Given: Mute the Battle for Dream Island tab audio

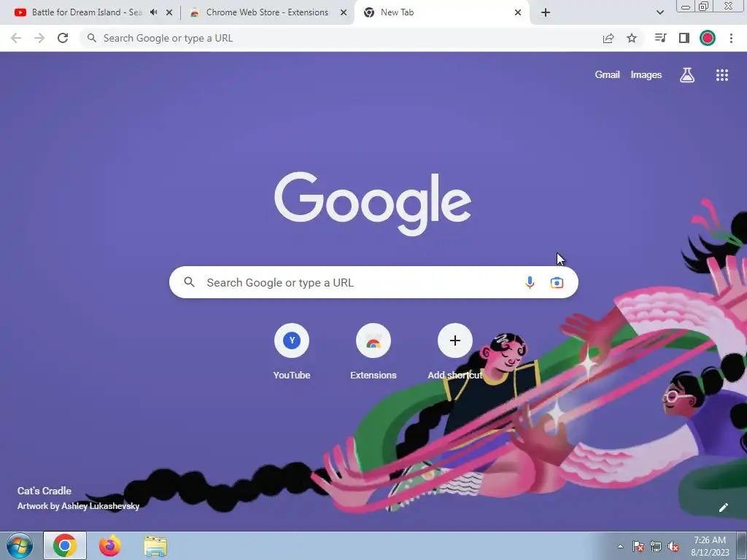Looking at the screenshot, I should pos(153,12).
